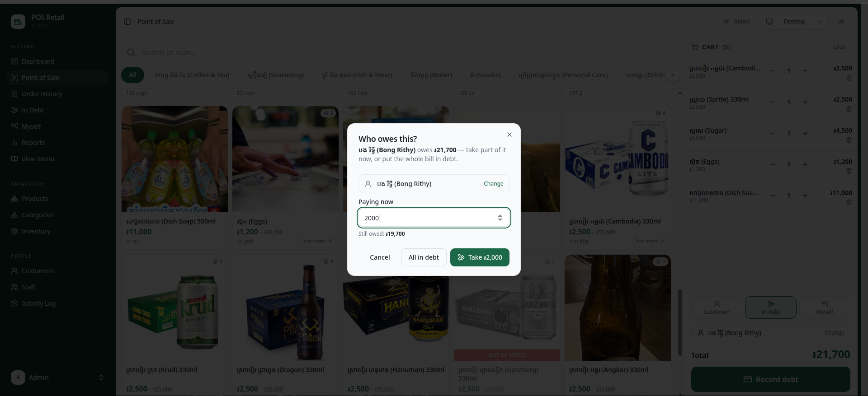Click the Record debt button
868x396 pixels.
(x=770, y=379)
